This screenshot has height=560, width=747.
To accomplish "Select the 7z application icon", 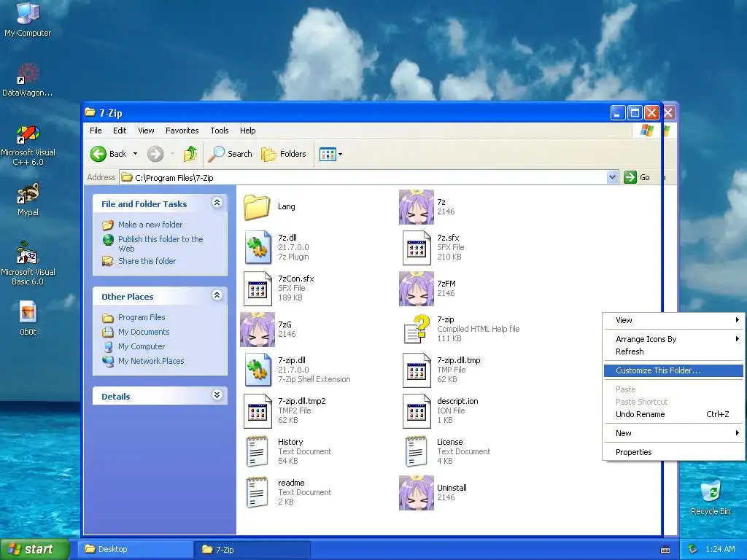I will pos(417,207).
